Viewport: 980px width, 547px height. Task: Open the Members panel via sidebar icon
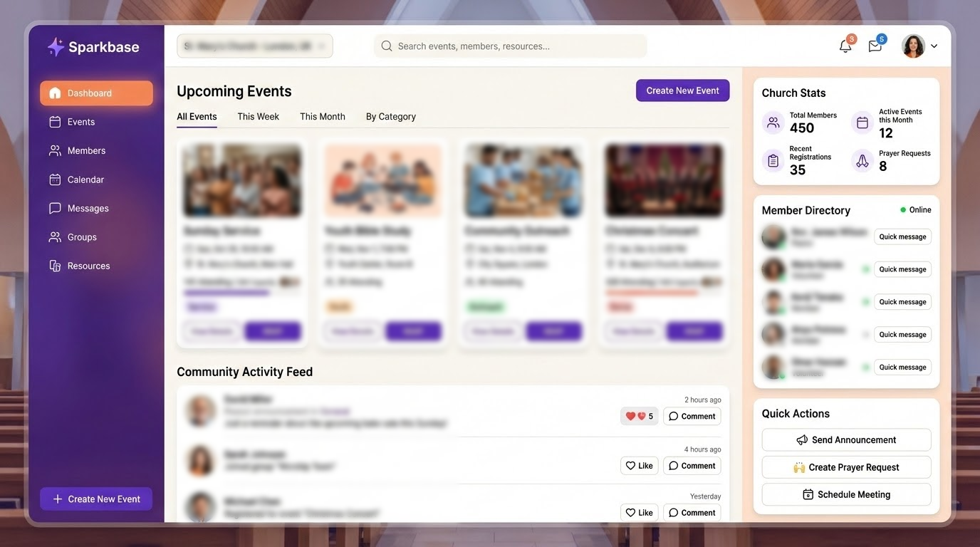coord(87,150)
